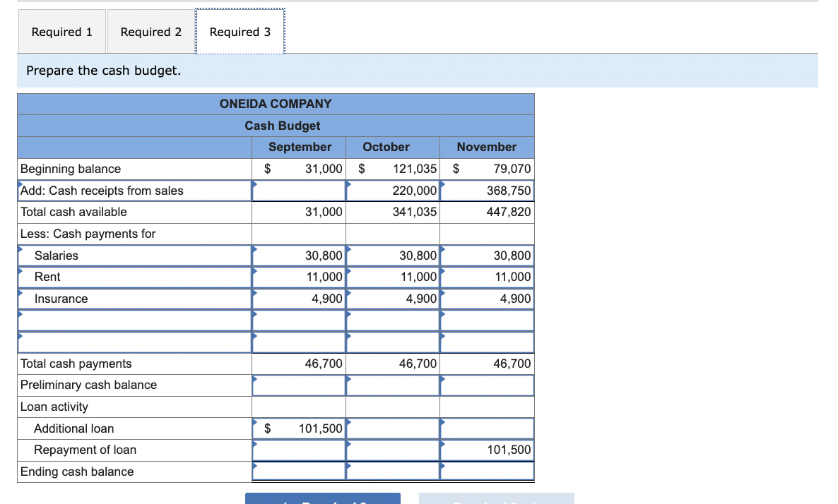Click the September column header
This screenshot has width=838, height=504.
(x=300, y=147)
